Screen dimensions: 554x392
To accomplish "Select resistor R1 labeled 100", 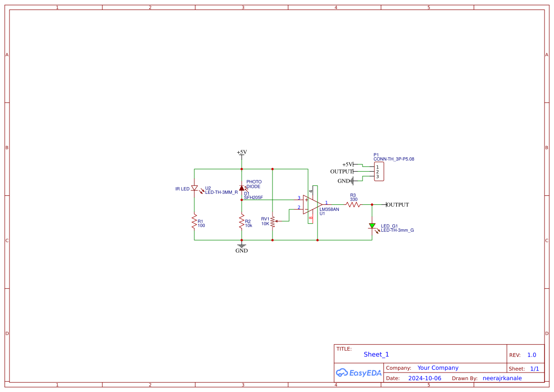I will (194, 222).
